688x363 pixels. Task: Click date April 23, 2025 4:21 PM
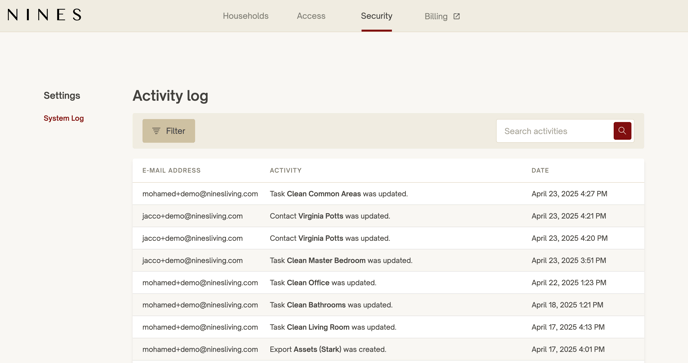[x=569, y=216]
